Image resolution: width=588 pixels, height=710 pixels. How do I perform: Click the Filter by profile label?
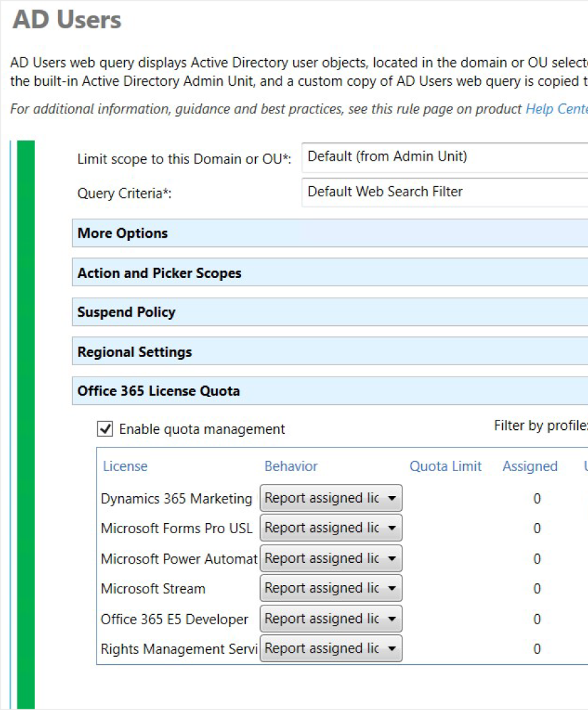pos(541,426)
